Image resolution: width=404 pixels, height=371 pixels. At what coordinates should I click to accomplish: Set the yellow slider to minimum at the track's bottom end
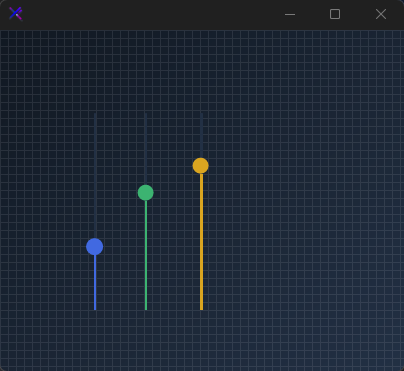click(x=201, y=309)
